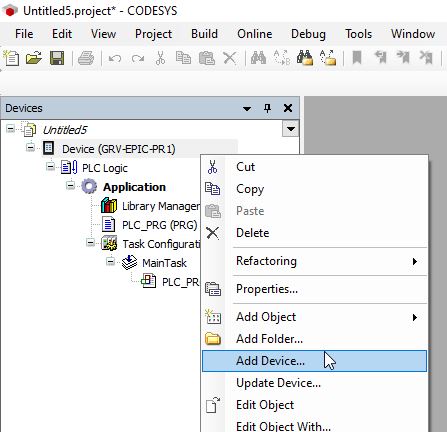
Task: Click the Library Manager books icon
Action: [x=109, y=206]
